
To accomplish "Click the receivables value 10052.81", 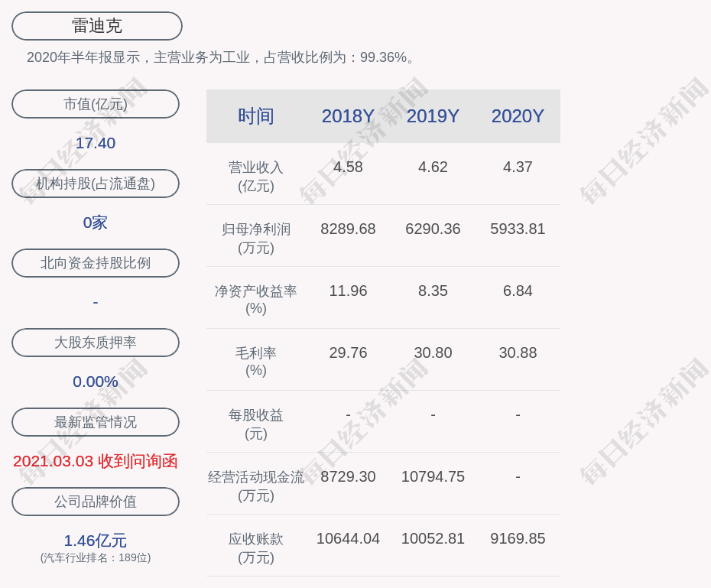I will tap(433, 538).
